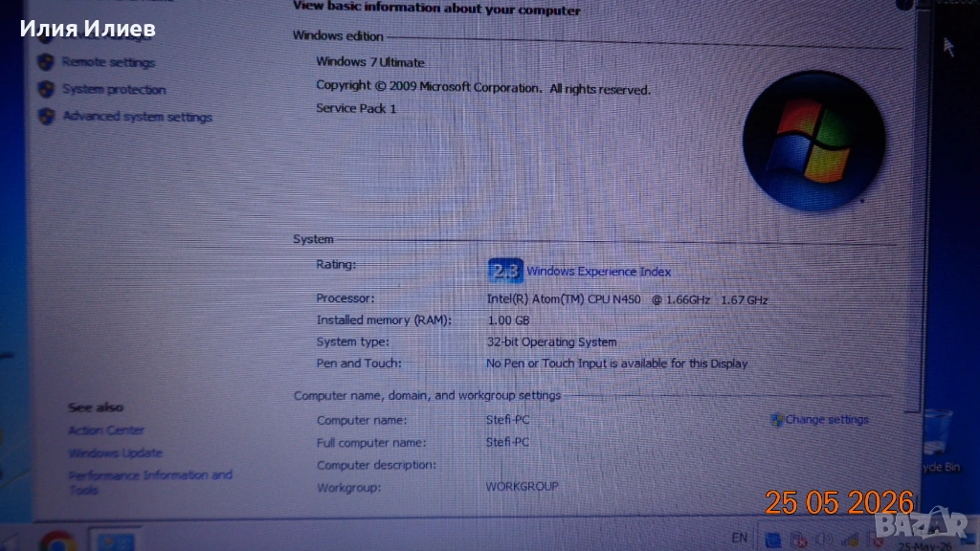Viewport: 980px width, 551px height.
Task: Click the System protection shield icon
Action: click(46, 89)
